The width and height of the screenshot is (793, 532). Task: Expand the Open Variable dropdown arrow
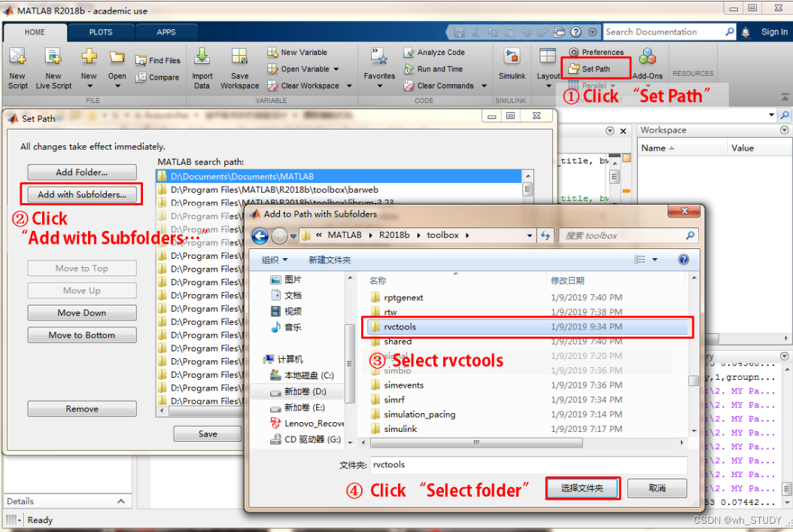[x=336, y=69]
